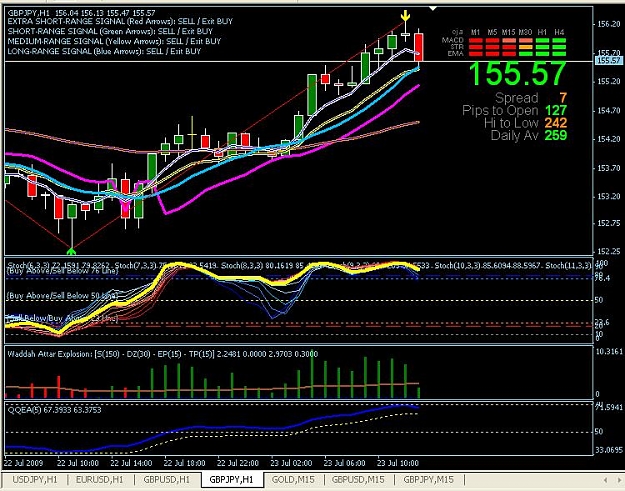This screenshot has width=625, height=491.
Task: Switch to the USDJPY,H1 chart tab
Action: click(x=35, y=479)
